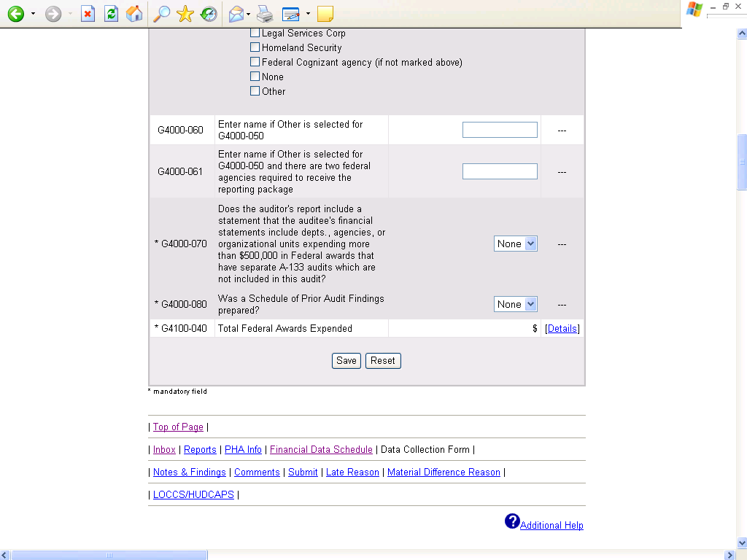Click the vertical scrollbar down arrow
The width and height of the screenshot is (747, 560).
(x=742, y=542)
